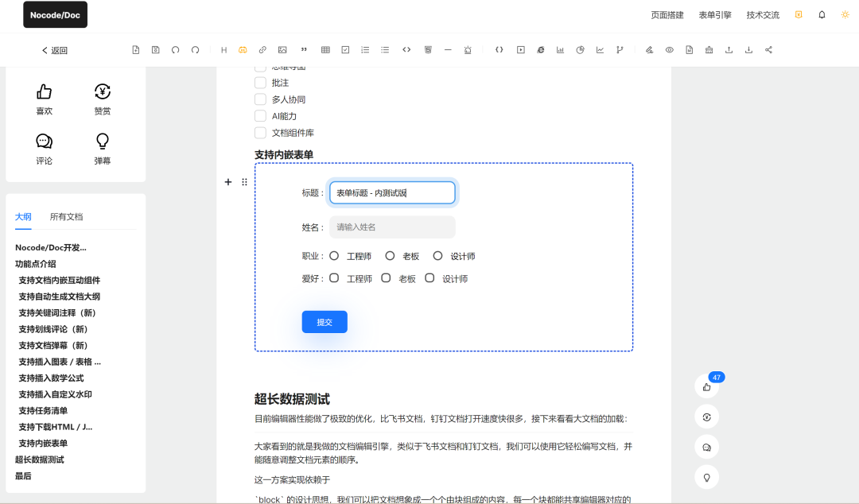The height and width of the screenshot is (504, 859).
Task: Insert a bar chart
Action: pyautogui.click(x=560, y=50)
